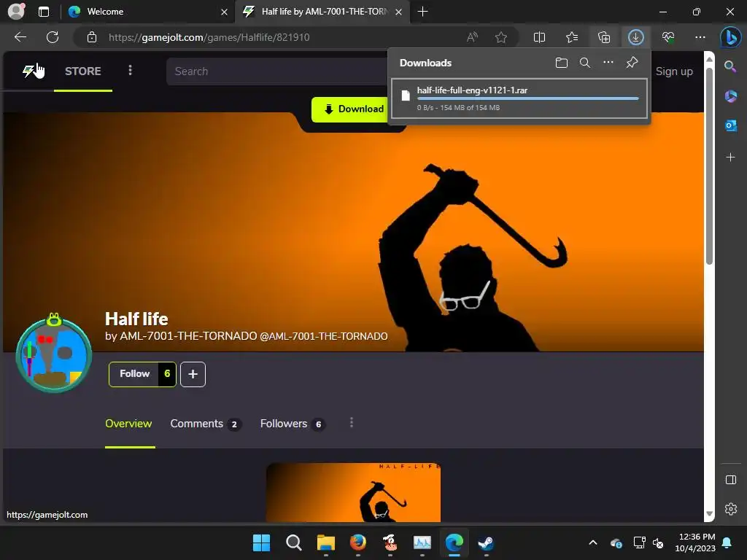Click the page vertical scrollbar thumb
This screenshot has width=747, height=560.
tap(709, 166)
